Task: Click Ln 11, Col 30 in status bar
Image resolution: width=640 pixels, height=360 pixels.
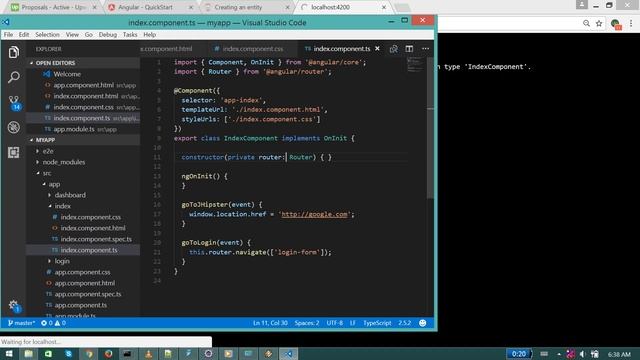Action: pos(270,323)
